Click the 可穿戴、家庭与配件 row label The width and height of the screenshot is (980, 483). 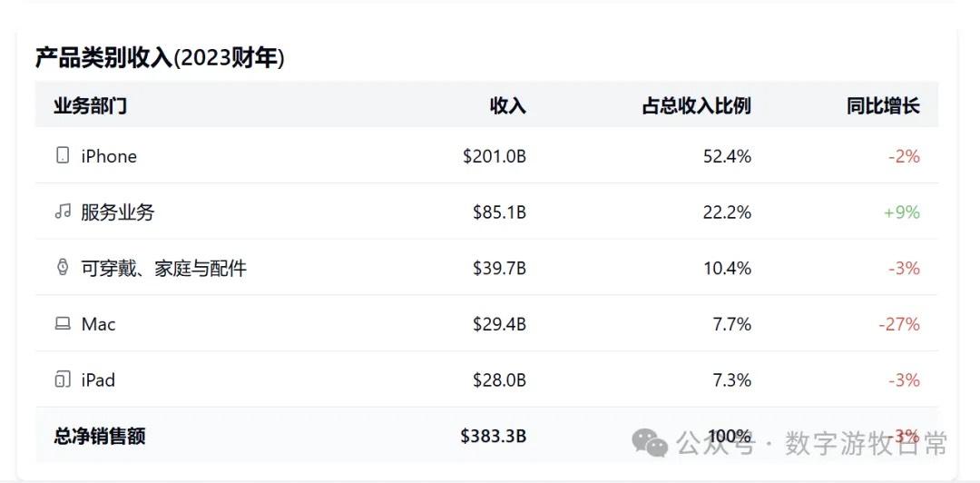click(163, 268)
